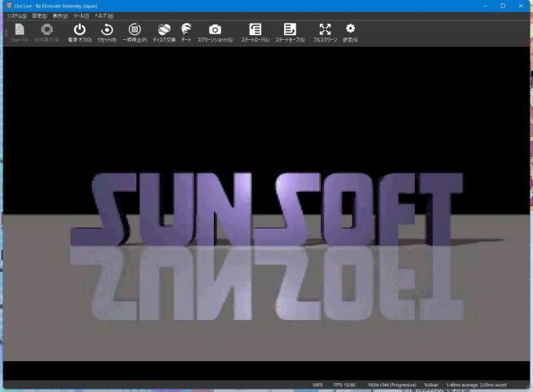Image resolution: width=533 pixels, height=392 pixels.
Task: Open the システム menu
Action: [x=16, y=16]
